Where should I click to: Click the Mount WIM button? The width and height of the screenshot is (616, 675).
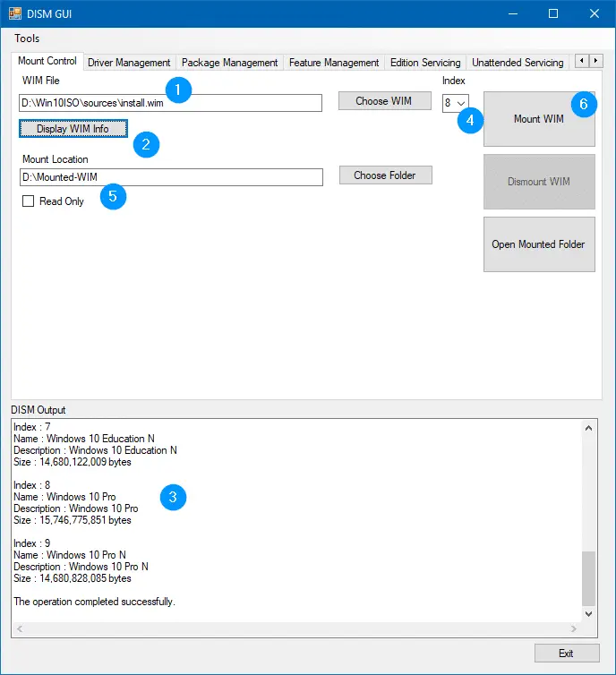pyautogui.click(x=539, y=119)
